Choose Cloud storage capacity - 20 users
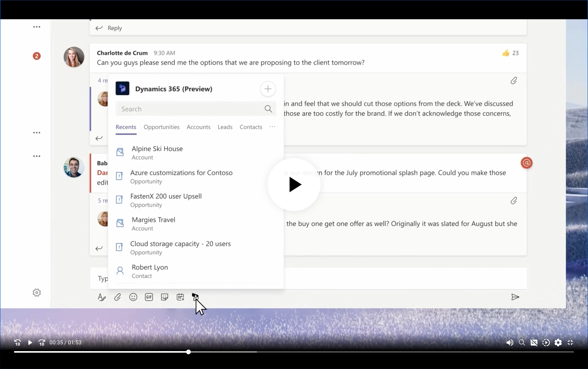The height and width of the screenshot is (369, 588). coord(196,247)
